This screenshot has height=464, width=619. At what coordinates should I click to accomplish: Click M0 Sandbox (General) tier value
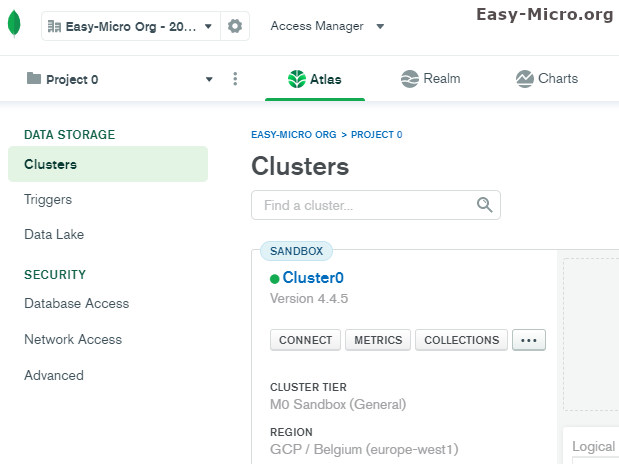338,404
